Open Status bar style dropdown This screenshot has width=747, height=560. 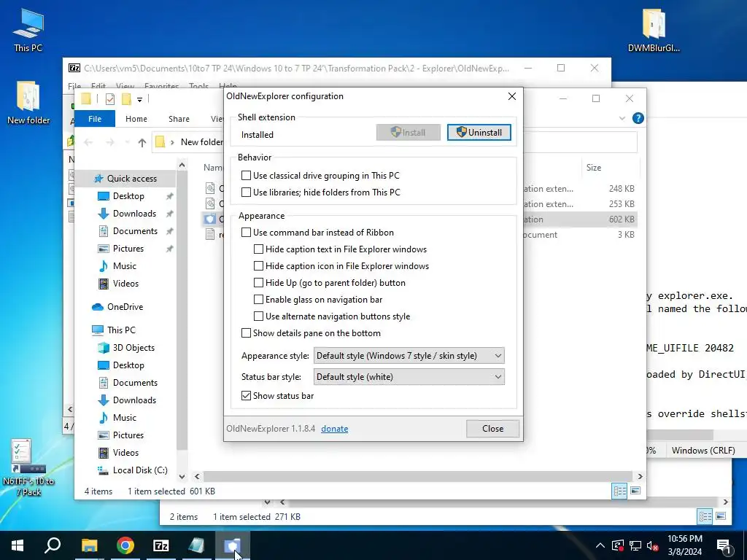(409, 377)
